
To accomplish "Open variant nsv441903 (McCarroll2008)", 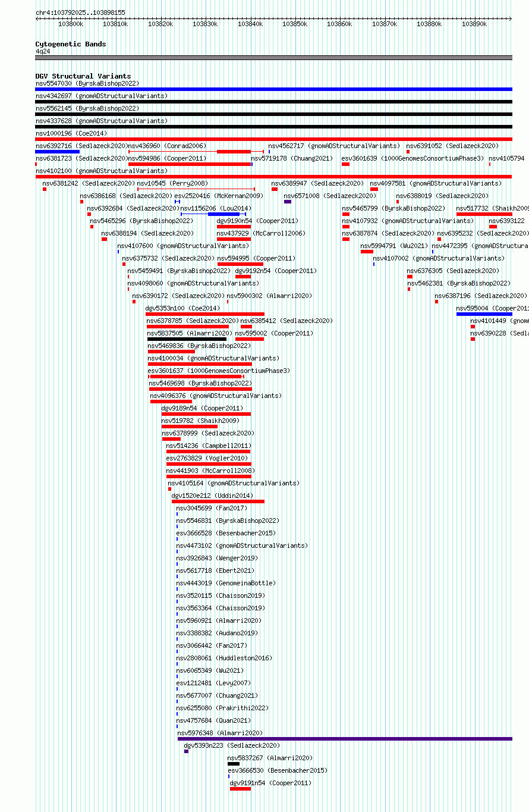I will coord(210,471).
